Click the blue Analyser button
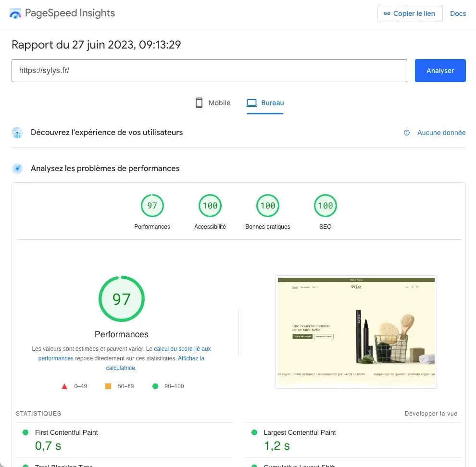The image size is (476, 467). click(440, 71)
